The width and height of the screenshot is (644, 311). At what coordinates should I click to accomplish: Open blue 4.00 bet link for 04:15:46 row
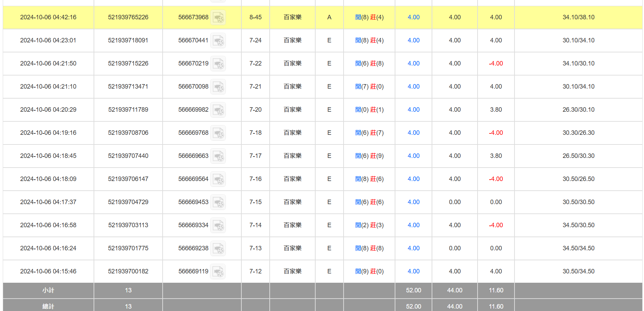[x=413, y=271]
